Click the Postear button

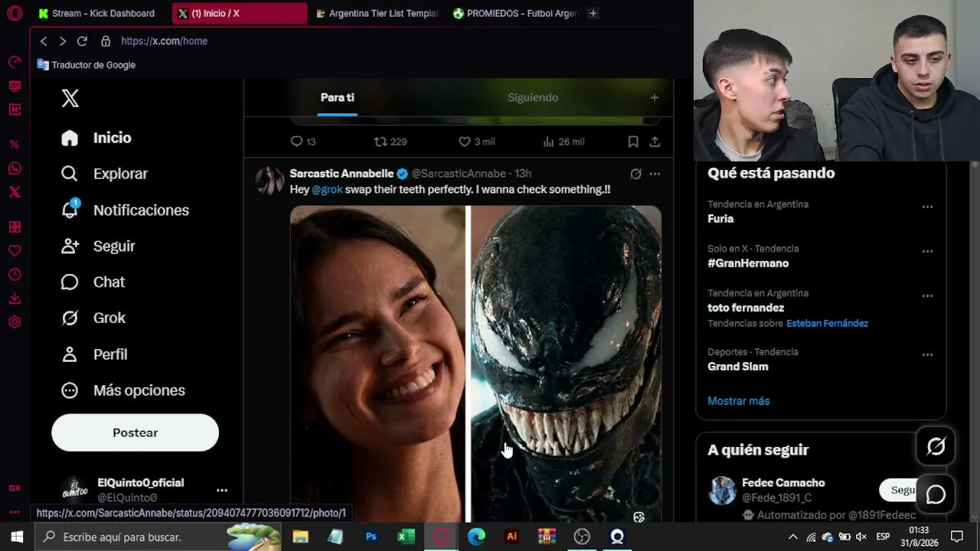coord(135,432)
